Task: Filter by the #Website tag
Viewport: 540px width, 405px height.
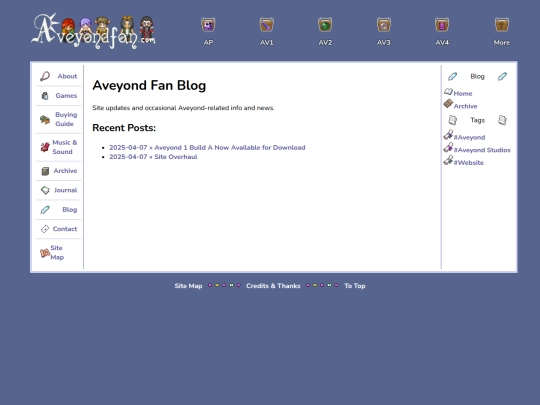Action: click(x=468, y=163)
